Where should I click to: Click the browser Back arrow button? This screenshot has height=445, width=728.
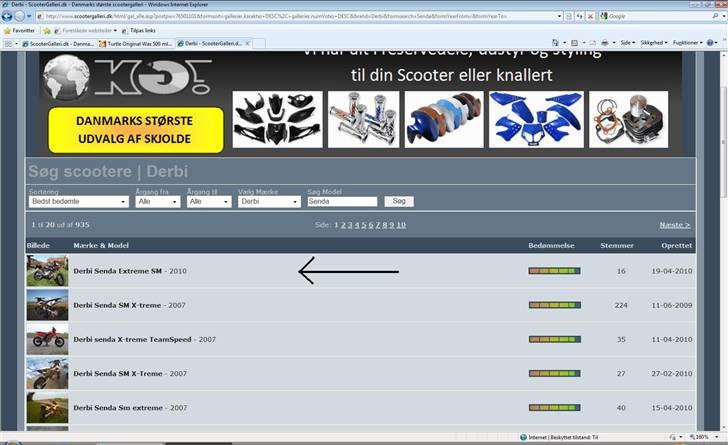coord(9,16)
